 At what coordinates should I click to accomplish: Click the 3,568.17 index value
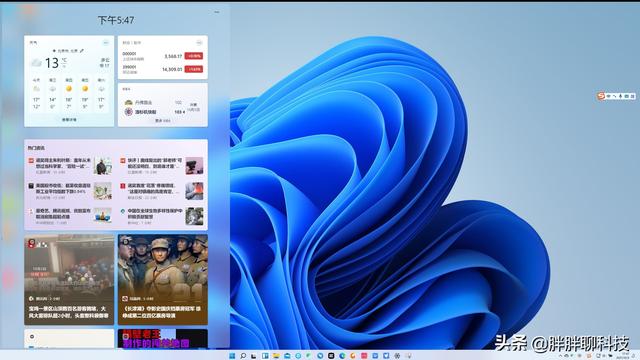(173, 56)
